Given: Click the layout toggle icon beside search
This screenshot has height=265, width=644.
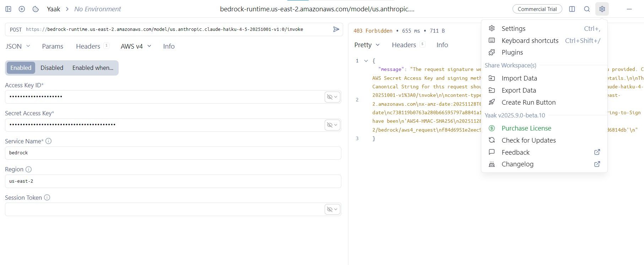Looking at the screenshot, I should [x=572, y=9].
